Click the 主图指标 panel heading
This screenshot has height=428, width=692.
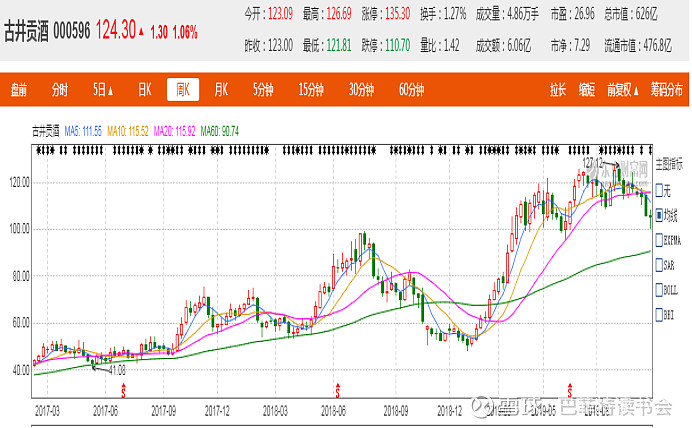click(669, 164)
